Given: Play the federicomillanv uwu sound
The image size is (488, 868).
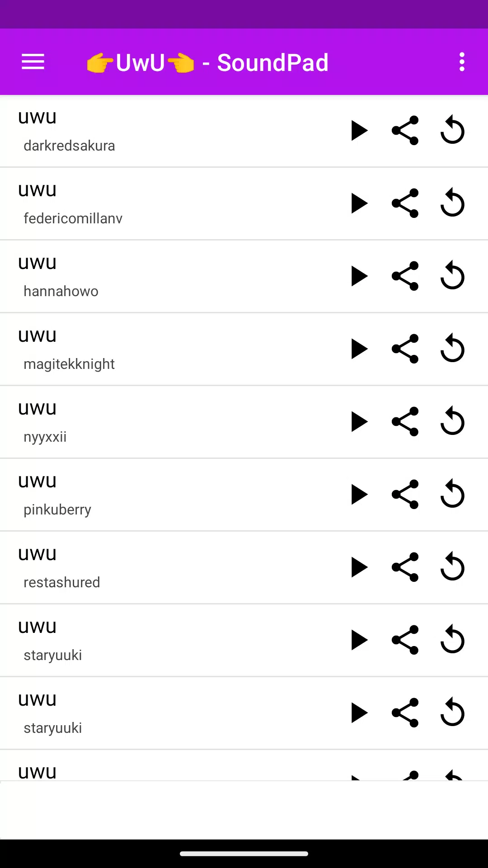Looking at the screenshot, I should pyautogui.click(x=359, y=203).
